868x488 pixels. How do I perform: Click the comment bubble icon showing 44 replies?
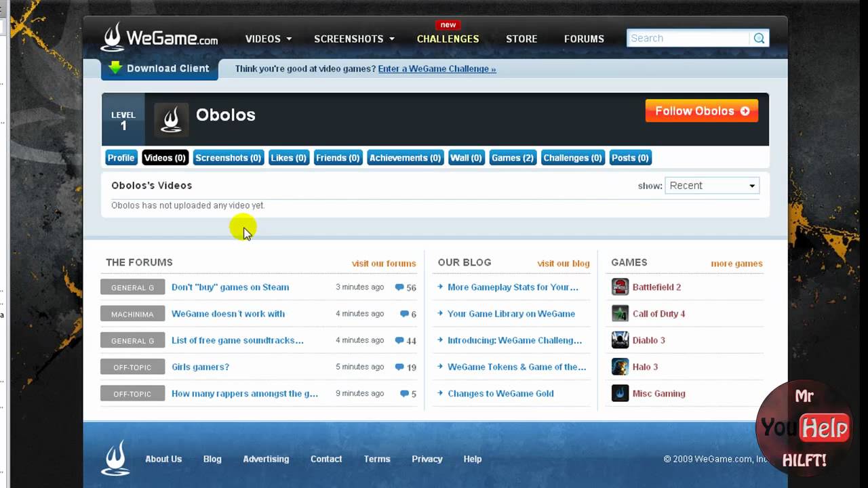click(x=399, y=340)
